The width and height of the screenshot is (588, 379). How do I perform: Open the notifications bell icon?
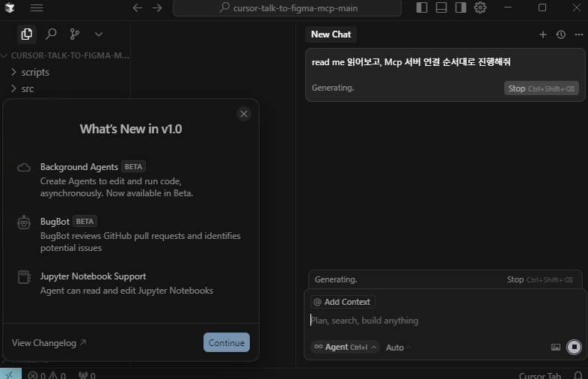[578, 375]
